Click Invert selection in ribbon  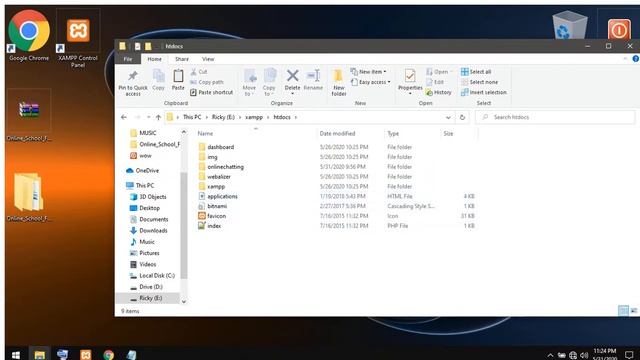484,92
